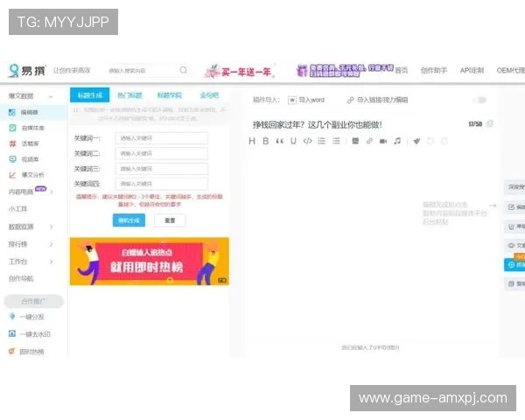
Task: Click the purple gift promo banner
Action: pyautogui.click(x=345, y=70)
